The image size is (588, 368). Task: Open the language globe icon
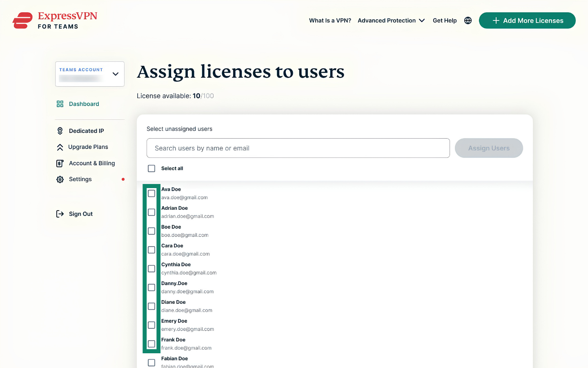tap(468, 20)
